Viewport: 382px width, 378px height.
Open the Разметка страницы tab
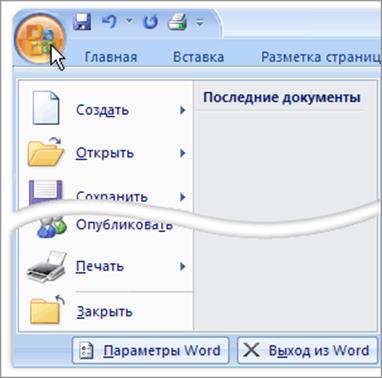(321, 57)
